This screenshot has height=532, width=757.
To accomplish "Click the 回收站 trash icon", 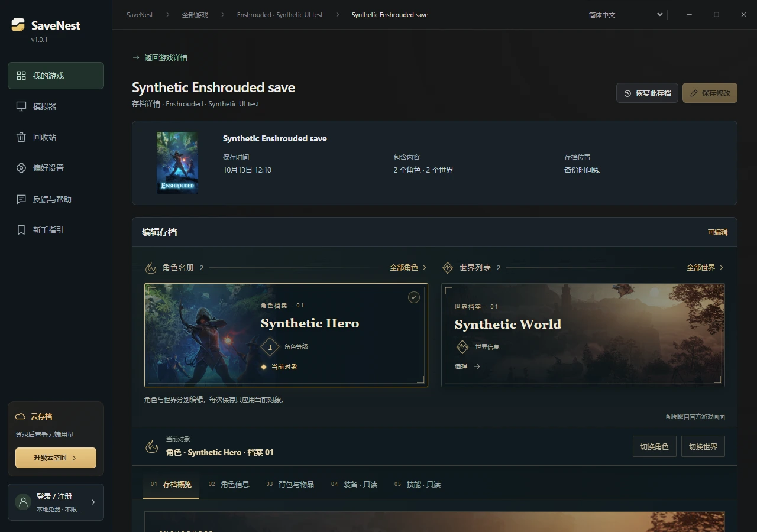I will tap(21, 137).
